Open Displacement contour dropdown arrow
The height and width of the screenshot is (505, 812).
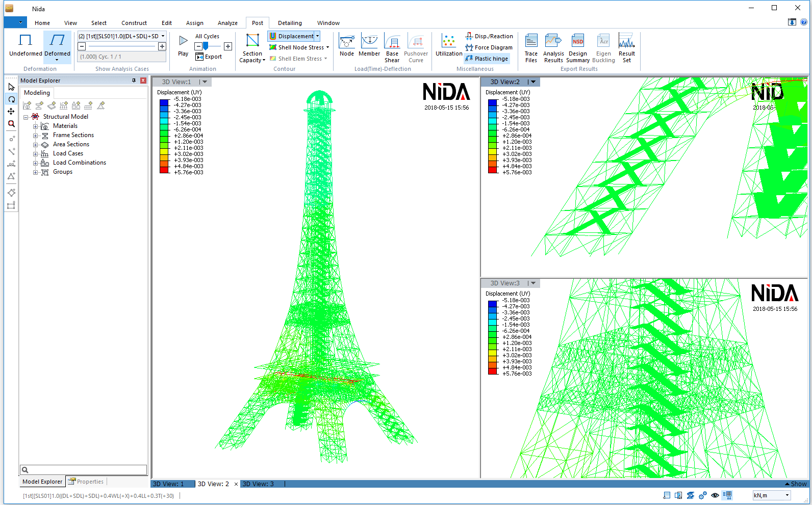pyautogui.click(x=317, y=36)
